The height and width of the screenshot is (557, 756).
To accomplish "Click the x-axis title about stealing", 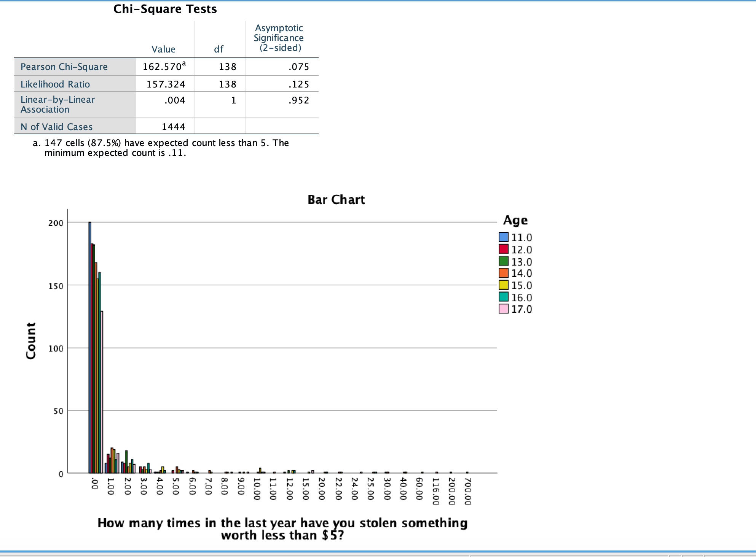I will tap(282, 529).
